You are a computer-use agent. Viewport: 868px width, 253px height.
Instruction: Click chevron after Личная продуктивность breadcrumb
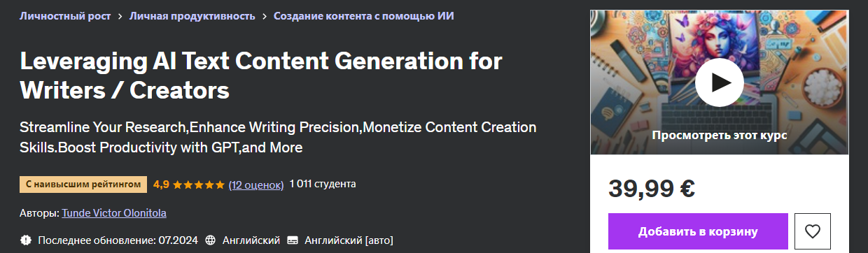tap(264, 16)
